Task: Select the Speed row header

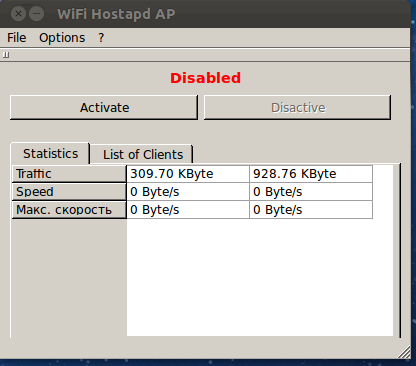Action: [x=69, y=192]
